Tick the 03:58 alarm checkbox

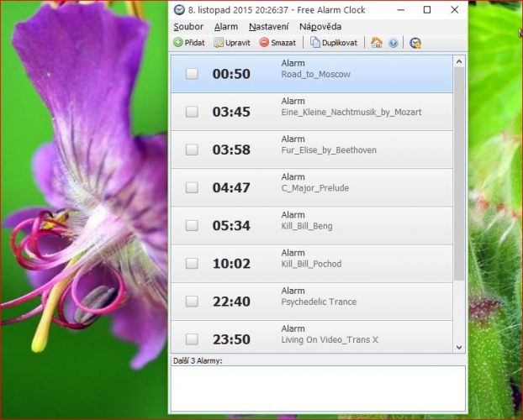click(x=192, y=150)
